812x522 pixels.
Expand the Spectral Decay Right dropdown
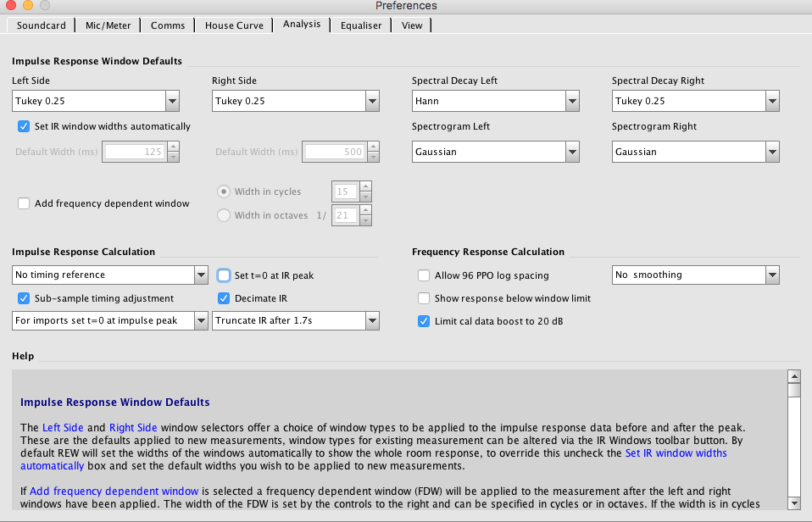coord(696,101)
